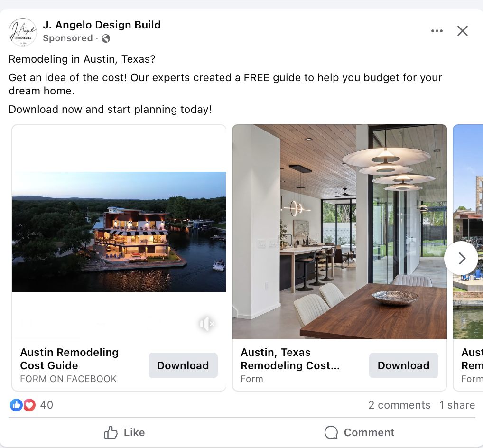Click the blue thumbs-up reaction icon
The image size is (483, 448).
pyautogui.click(x=16, y=405)
